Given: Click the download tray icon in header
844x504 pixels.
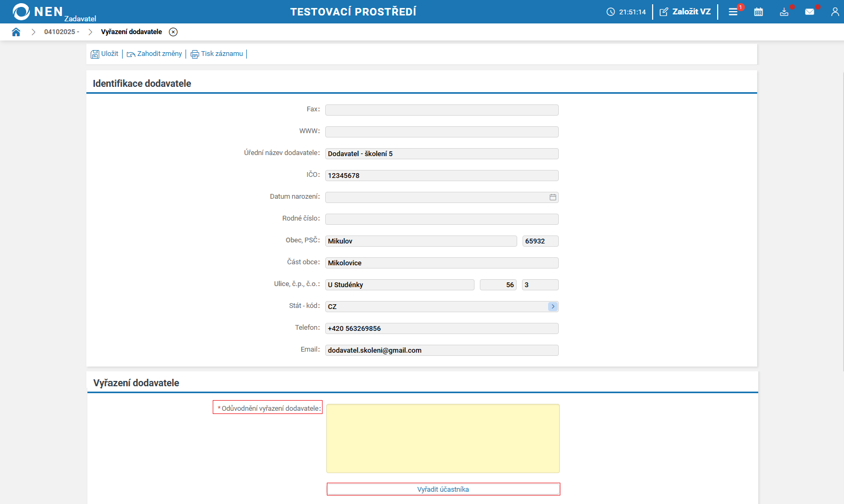Looking at the screenshot, I should coord(784,12).
